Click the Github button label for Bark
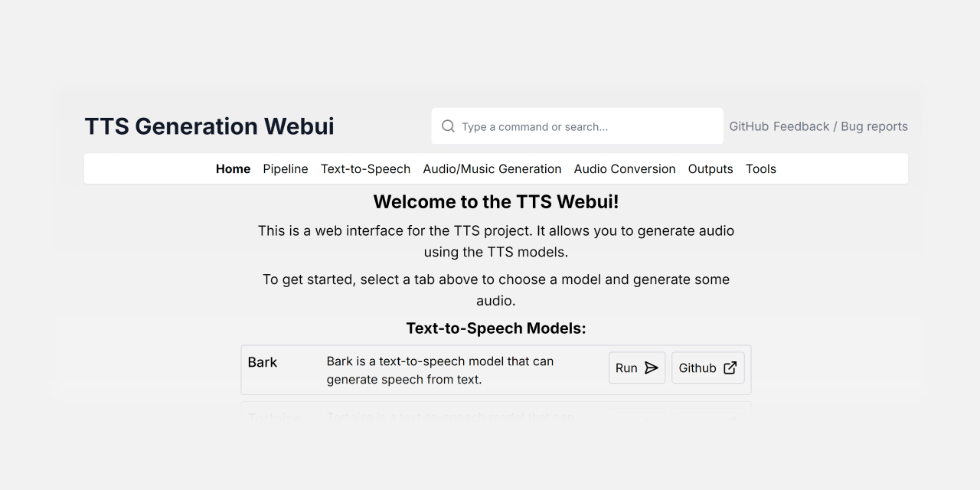This screenshot has height=490, width=980. pos(697,368)
